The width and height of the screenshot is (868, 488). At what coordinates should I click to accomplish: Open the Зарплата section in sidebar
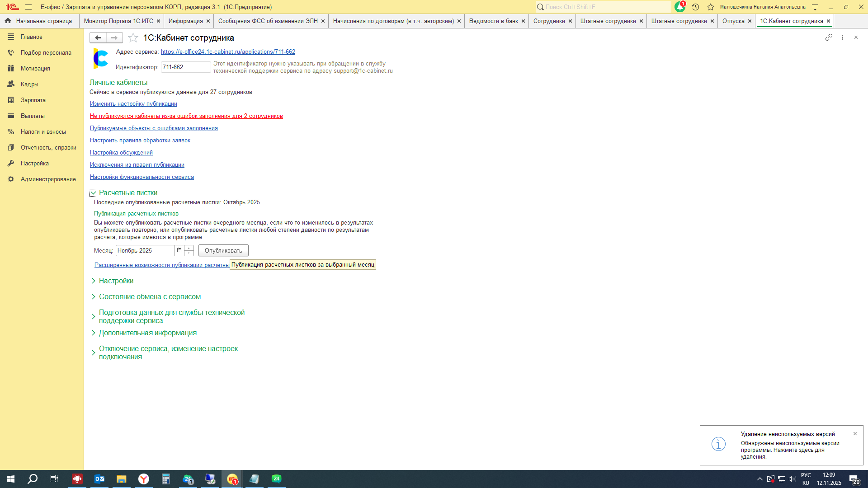tap(33, 100)
